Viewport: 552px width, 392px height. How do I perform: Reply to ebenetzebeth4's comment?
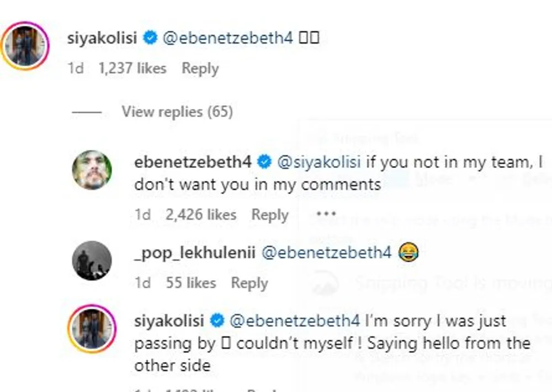click(x=269, y=215)
